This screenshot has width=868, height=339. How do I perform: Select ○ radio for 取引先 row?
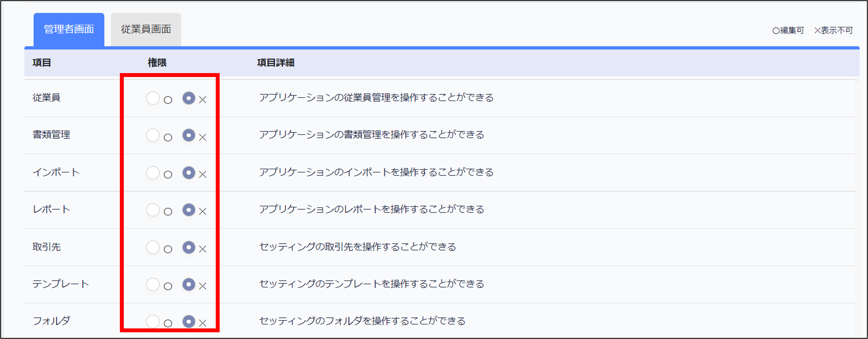tap(153, 247)
